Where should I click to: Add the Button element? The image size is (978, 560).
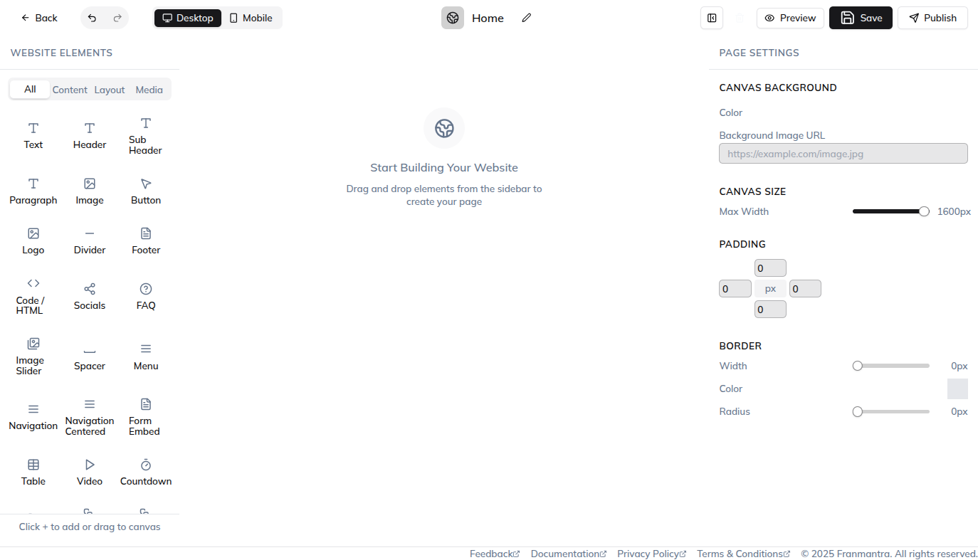146,191
